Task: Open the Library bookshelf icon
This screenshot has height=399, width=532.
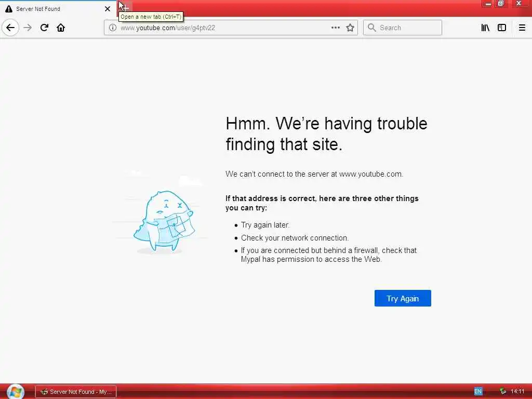Action: (485, 28)
